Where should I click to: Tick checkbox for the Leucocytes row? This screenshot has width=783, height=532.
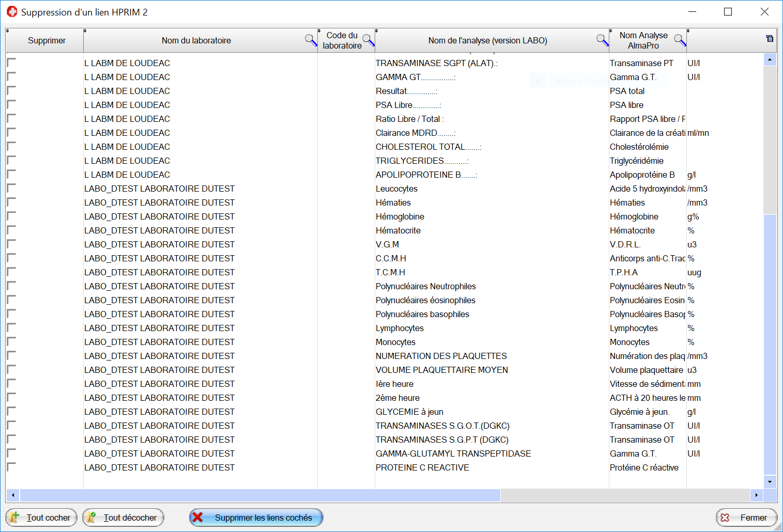click(x=11, y=188)
